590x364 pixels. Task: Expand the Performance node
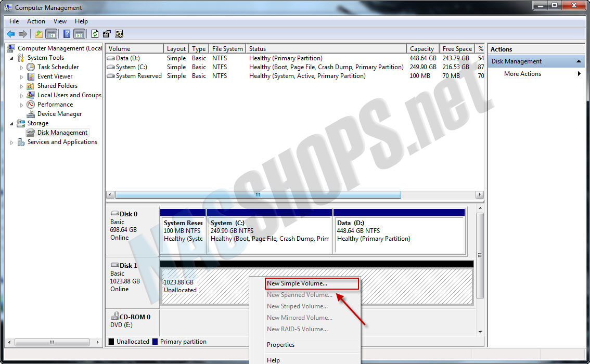pyautogui.click(x=21, y=105)
